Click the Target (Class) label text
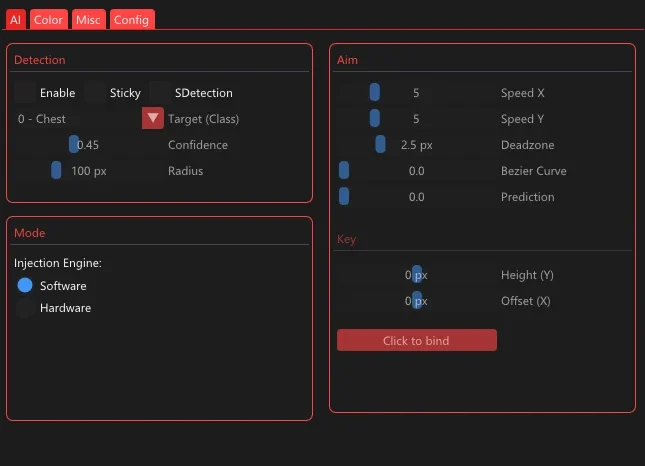Viewport: 645px width, 466px height. [x=204, y=119]
